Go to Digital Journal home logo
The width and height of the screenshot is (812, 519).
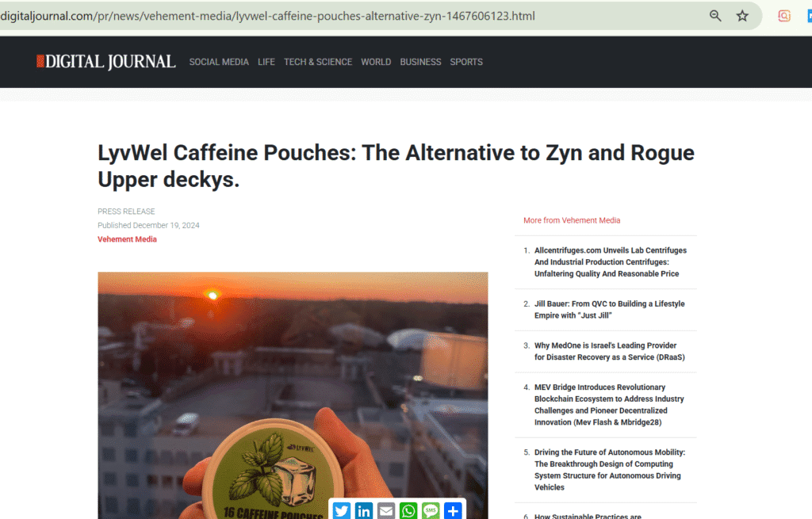[106, 62]
